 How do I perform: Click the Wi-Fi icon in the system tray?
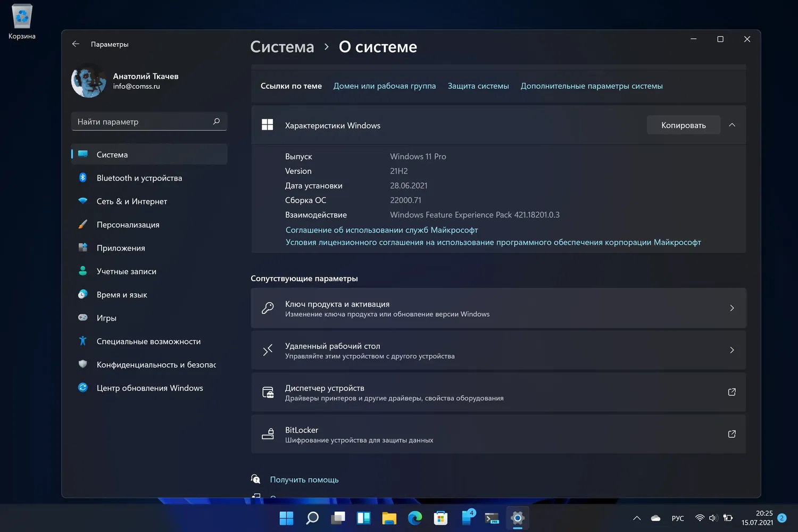point(699,518)
